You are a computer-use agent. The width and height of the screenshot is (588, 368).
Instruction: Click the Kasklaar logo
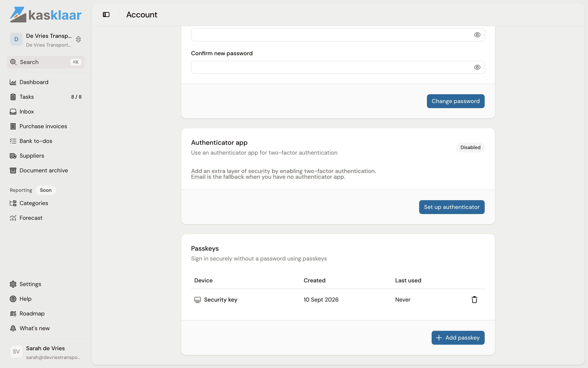tap(46, 15)
